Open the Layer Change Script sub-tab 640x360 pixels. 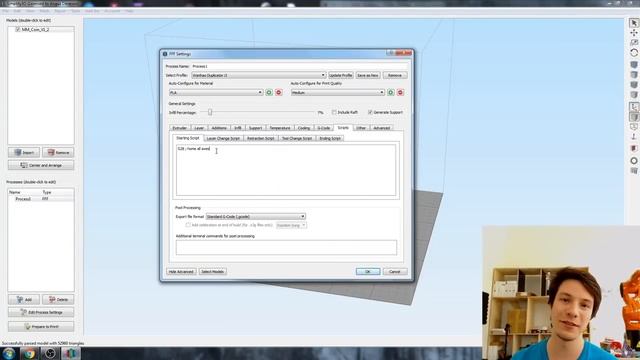[223, 138]
